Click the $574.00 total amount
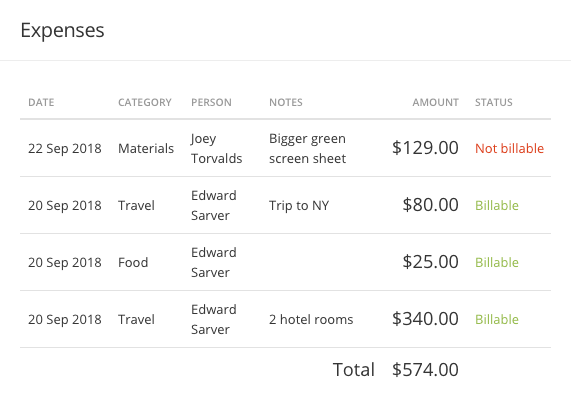 point(425,370)
